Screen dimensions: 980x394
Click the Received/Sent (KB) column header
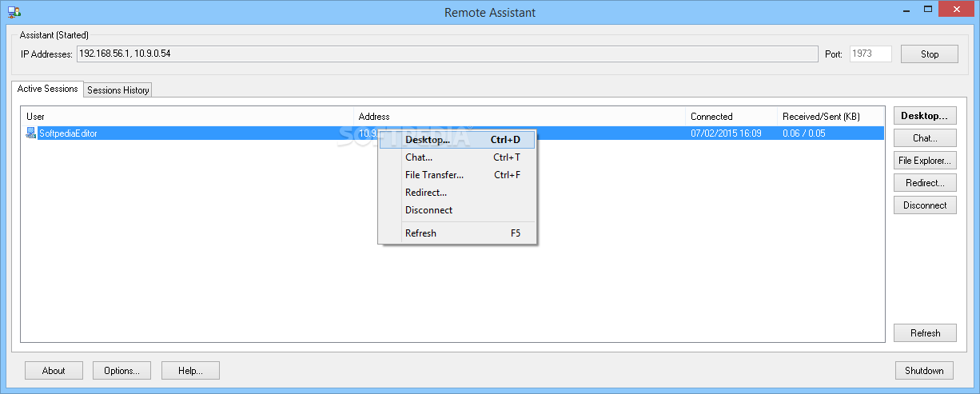point(831,117)
